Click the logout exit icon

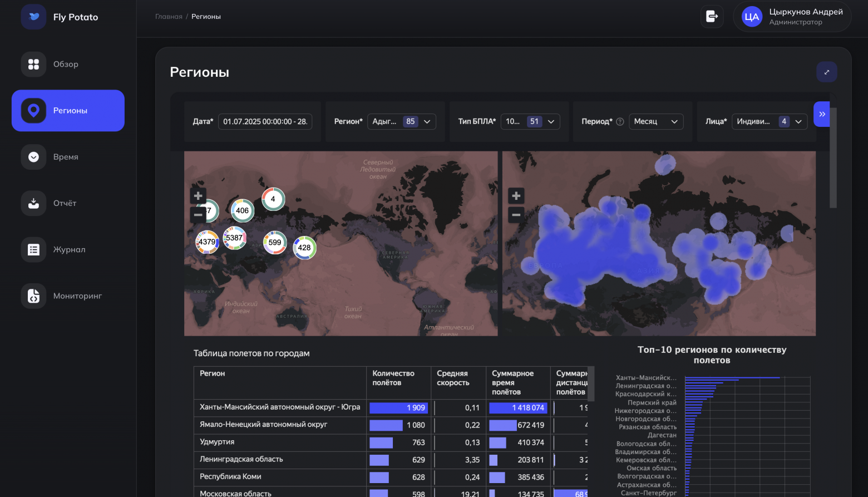click(712, 16)
